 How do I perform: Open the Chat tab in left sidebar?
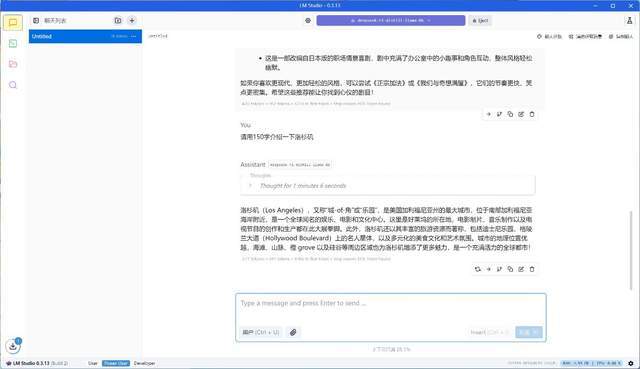(13, 22)
